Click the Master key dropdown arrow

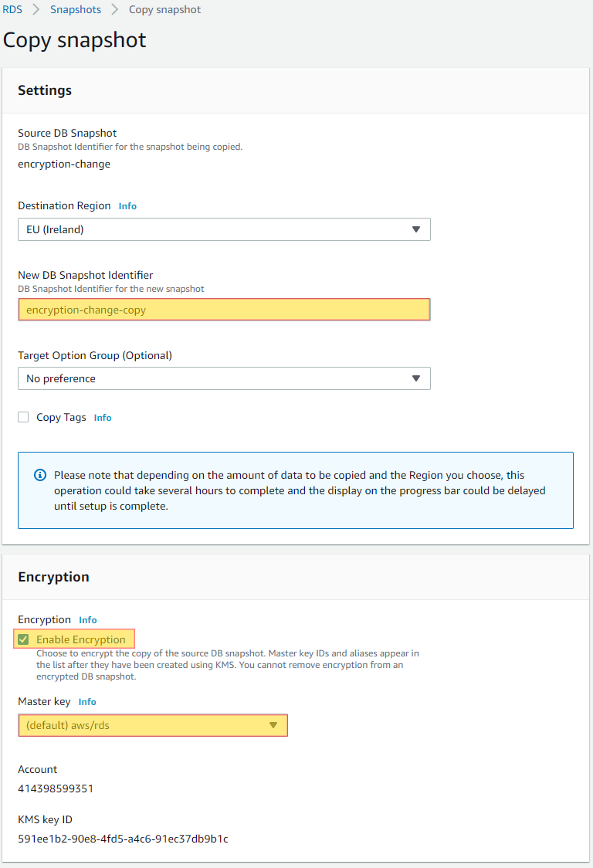(273, 725)
